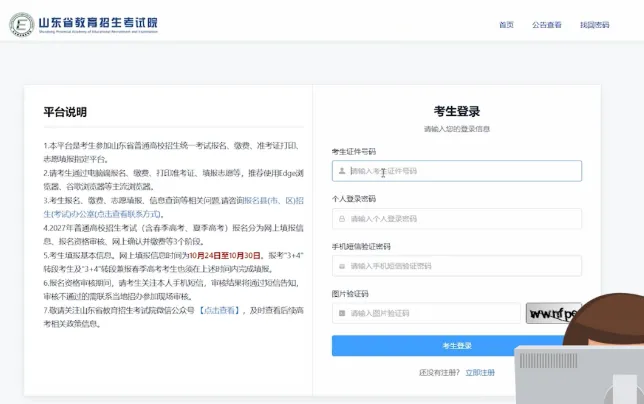Image resolution: width=644 pixels, height=404 pixels.
Task: Click the 个人登录密码 field label
Action: (x=354, y=199)
